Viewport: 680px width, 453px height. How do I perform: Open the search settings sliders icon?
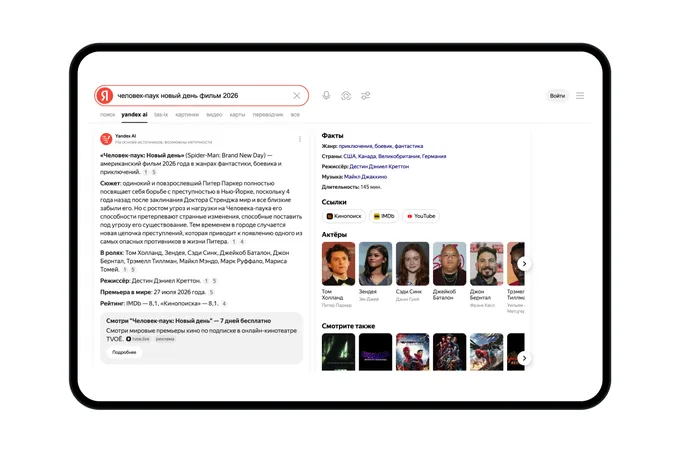pos(366,95)
